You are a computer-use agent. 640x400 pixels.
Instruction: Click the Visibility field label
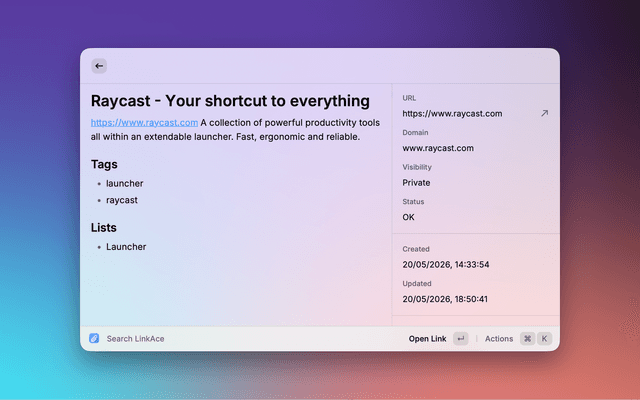[417, 167]
